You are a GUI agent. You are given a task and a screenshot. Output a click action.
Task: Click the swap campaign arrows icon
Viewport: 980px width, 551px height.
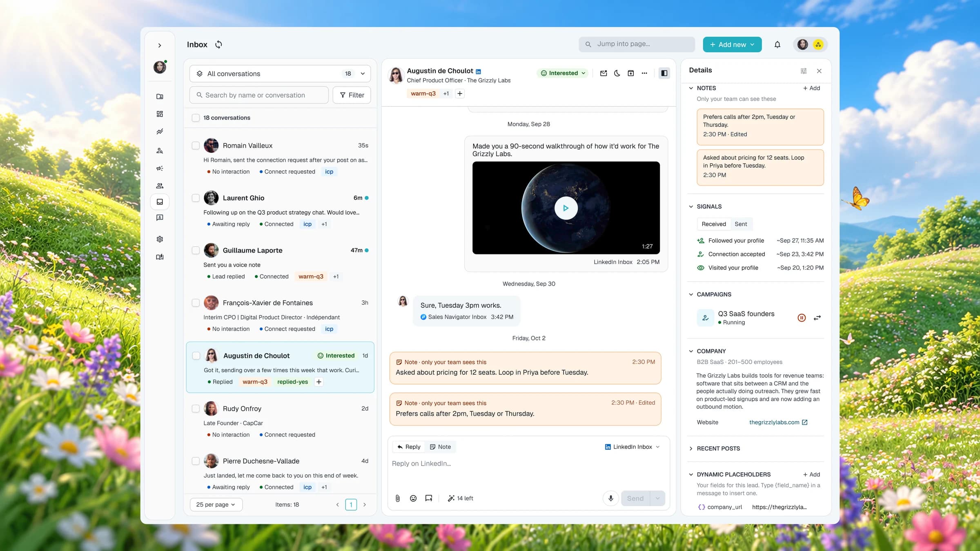pos(817,318)
